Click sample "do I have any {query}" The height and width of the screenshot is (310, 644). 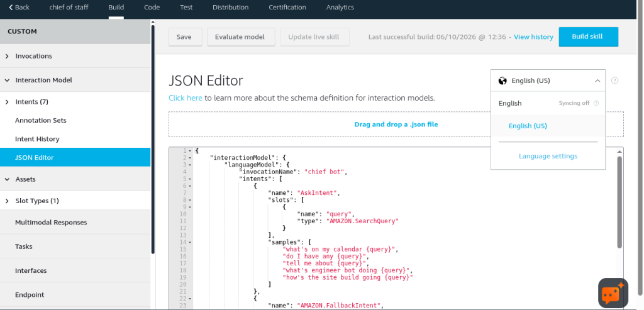326,256
